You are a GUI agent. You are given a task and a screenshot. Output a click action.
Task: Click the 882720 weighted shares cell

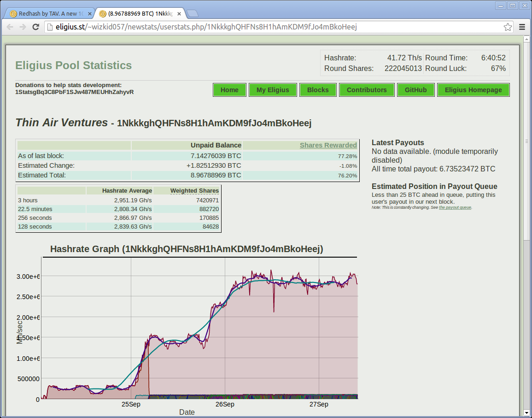pos(209,209)
